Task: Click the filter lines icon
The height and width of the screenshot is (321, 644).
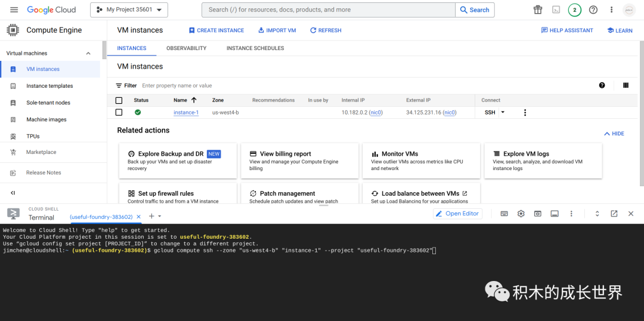Action: pos(119,85)
